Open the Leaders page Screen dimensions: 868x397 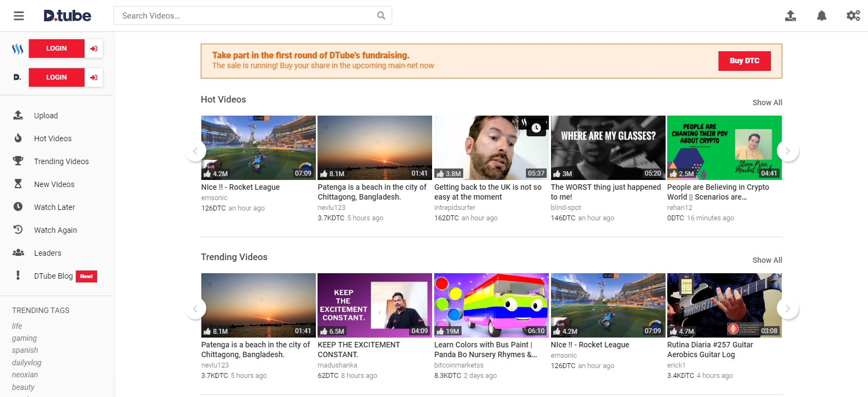coord(47,253)
